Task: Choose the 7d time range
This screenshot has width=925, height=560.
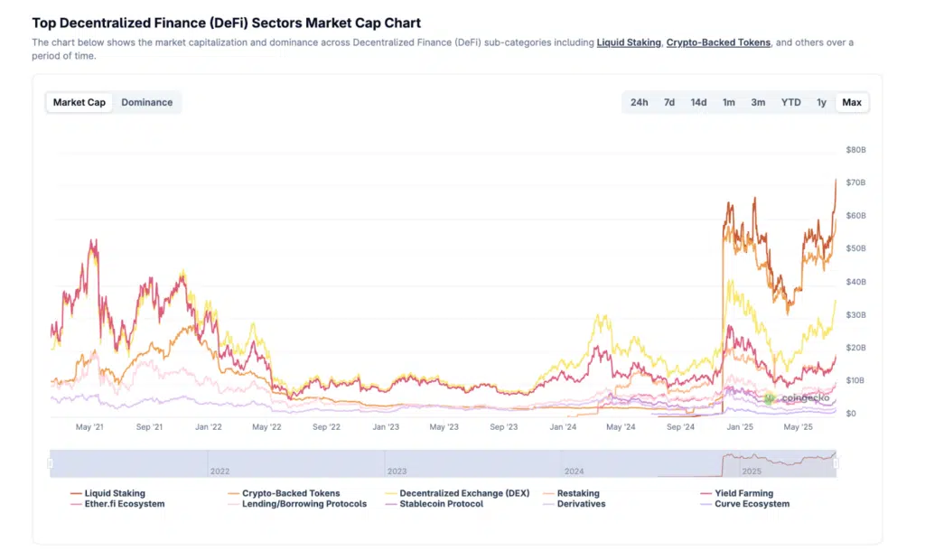Action: (669, 102)
